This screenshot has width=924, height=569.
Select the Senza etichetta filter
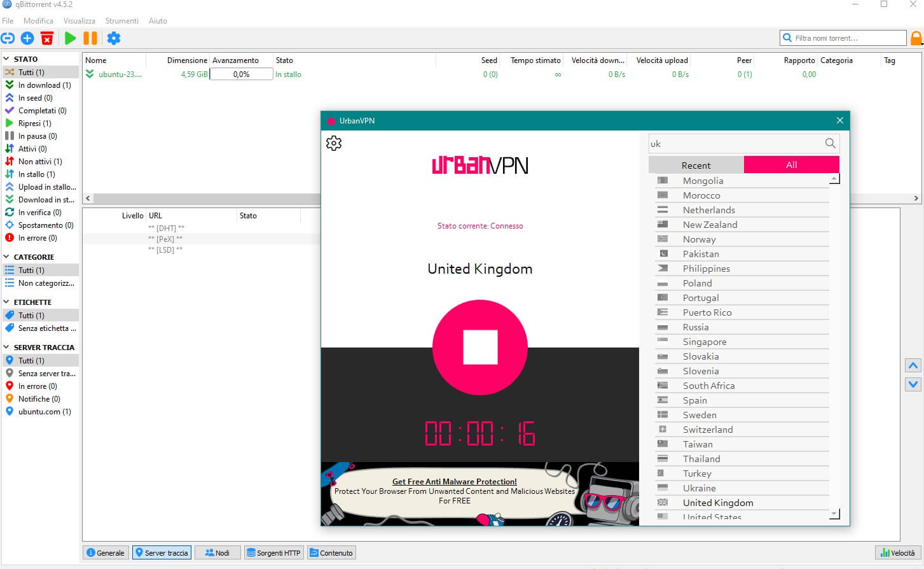point(41,328)
